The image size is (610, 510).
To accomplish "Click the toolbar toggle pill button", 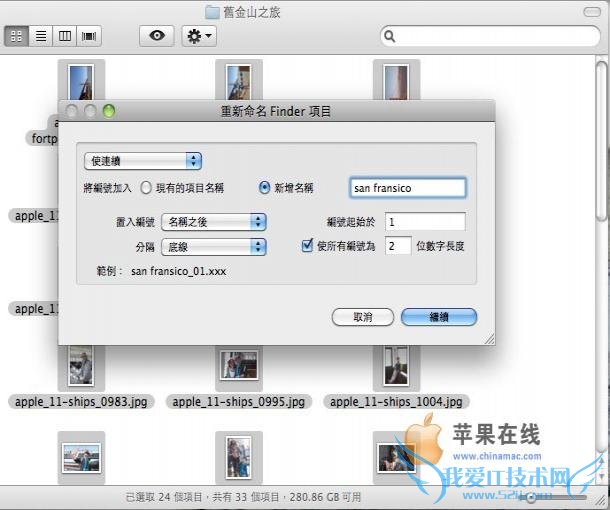I will click(592, 12).
